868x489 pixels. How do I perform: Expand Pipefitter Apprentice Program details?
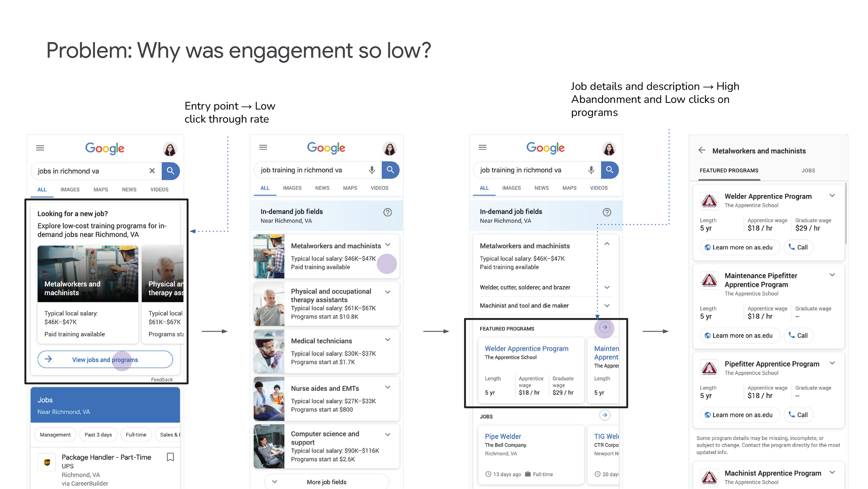click(x=832, y=363)
